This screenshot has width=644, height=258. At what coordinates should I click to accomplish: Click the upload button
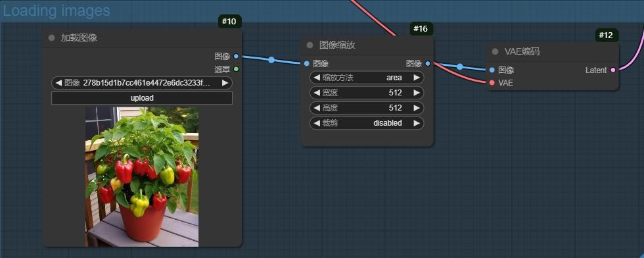coord(142,98)
